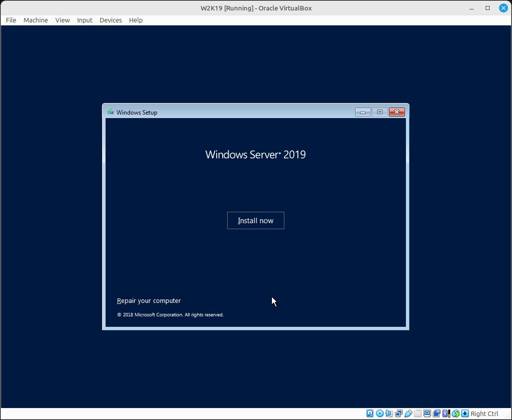Maximize the Oracle VirtualBox window
512x420 pixels.
(x=488, y=8)
